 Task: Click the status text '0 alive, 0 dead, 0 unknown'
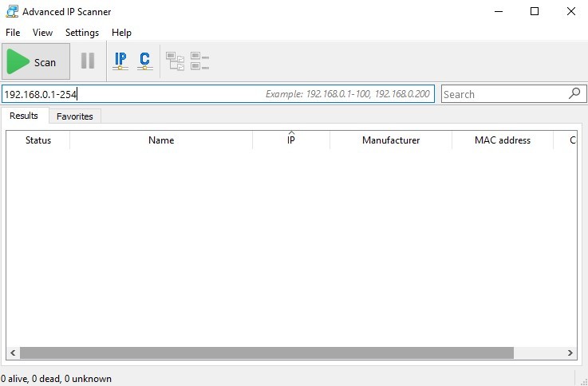pyautogui.click(x=57, y=379)
